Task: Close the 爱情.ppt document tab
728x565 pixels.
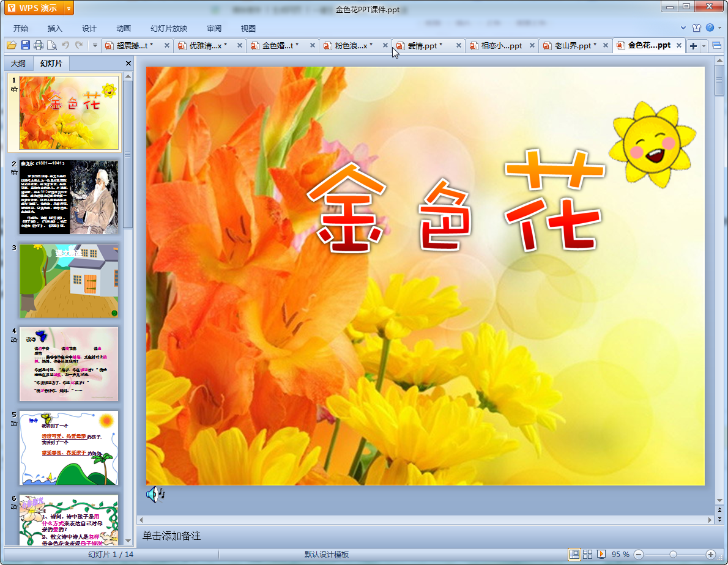Action: click(458, 45)
